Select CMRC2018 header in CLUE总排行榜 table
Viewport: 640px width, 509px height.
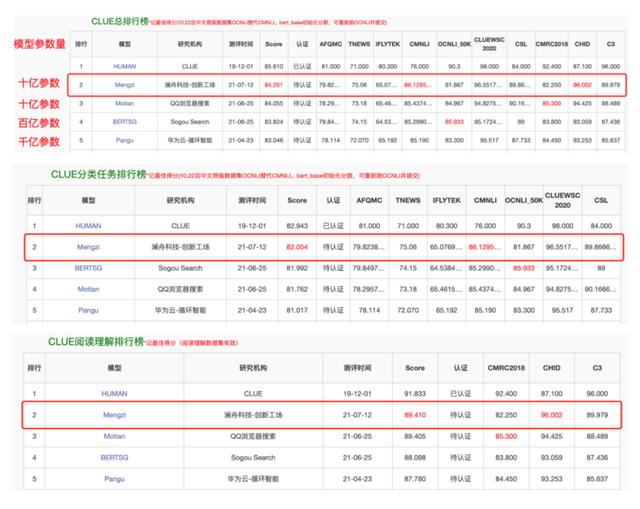(x=551, y=44)
